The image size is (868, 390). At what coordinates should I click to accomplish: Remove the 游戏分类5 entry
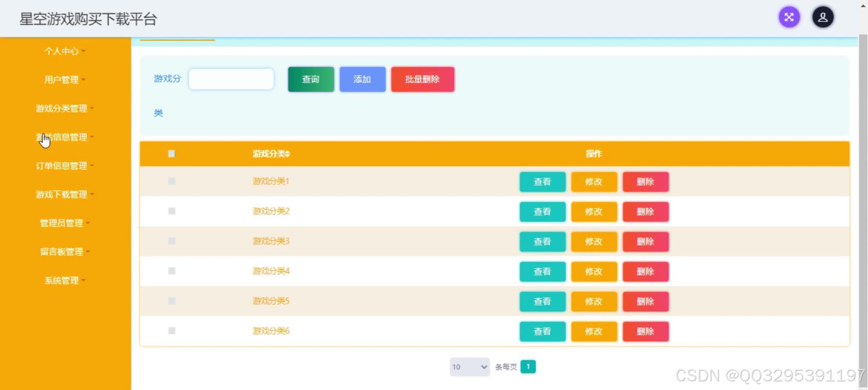tap(646, 302)
